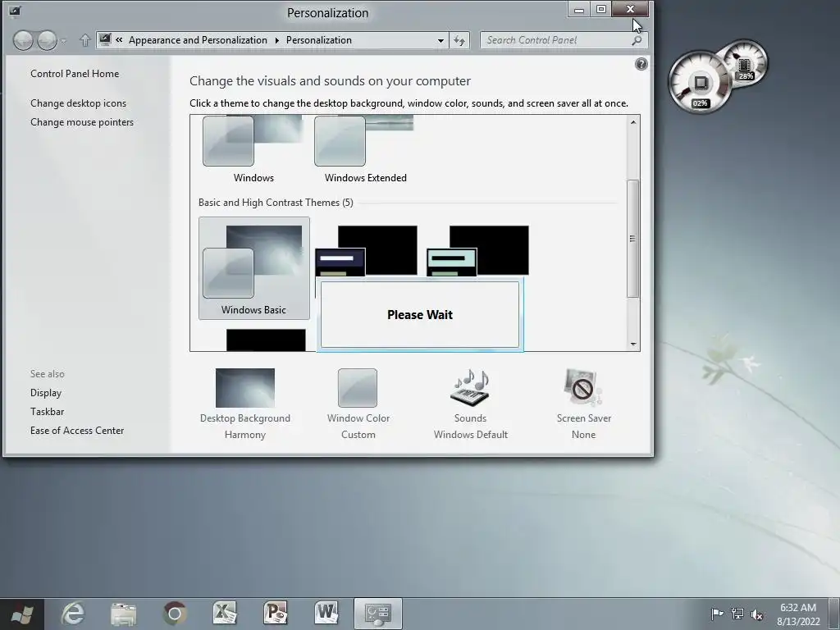Open Control Panel Home link
Image resolution: width=840 pixels, height=630 pixels.
(75, 73)
